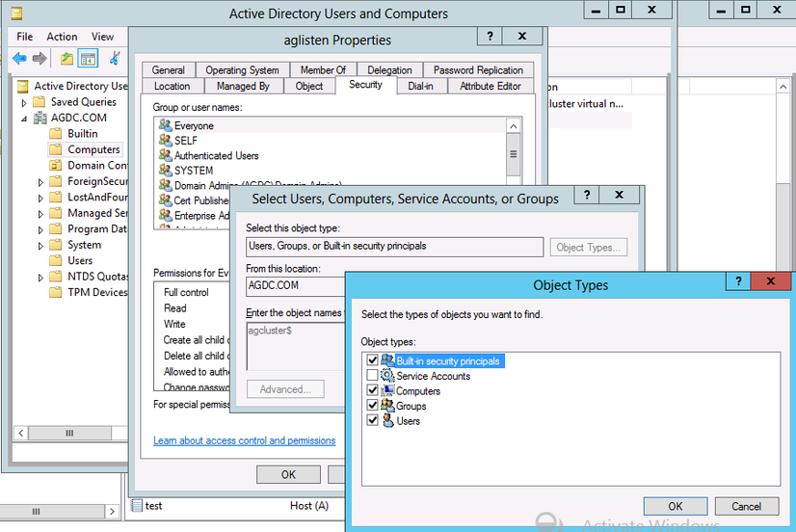796x532 pixels.
Task: Expand the NTDS Quotas tree node
Action: [x=40, y=278]
